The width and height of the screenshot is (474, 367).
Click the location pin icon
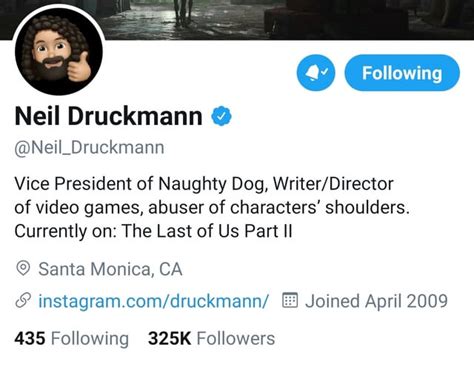(23, 268)
